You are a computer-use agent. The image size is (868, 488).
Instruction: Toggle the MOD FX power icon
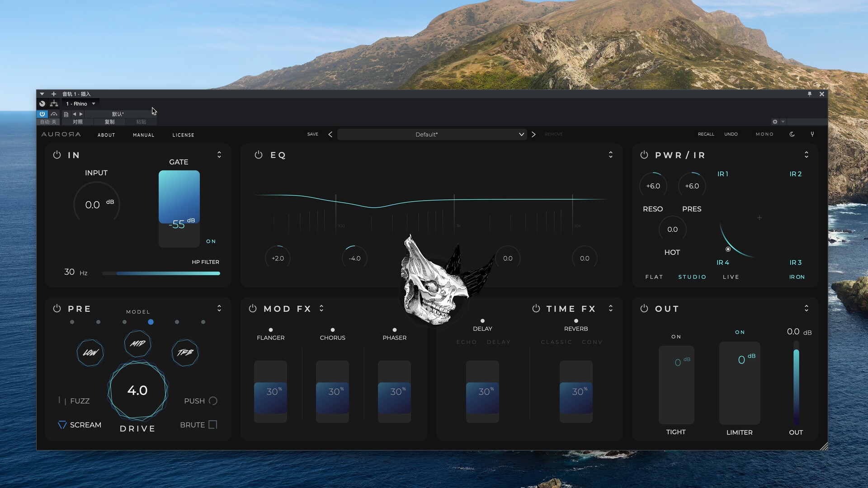(x=253, y=309)
